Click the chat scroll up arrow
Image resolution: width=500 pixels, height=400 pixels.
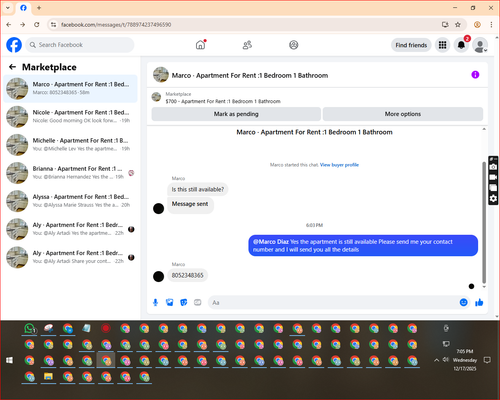pyautogui.click(x=484, y=129)
